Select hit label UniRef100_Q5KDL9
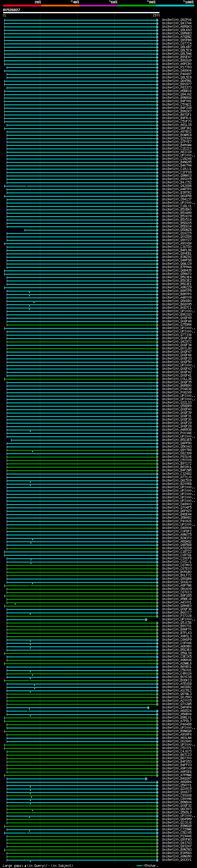The width and height of the screenshot is (197, 868). [176, 812]
